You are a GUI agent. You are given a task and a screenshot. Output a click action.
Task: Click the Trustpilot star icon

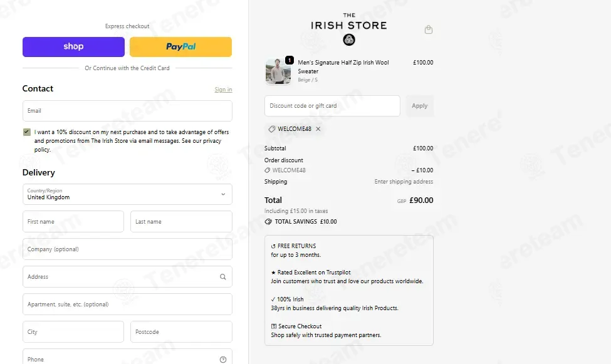273,273
